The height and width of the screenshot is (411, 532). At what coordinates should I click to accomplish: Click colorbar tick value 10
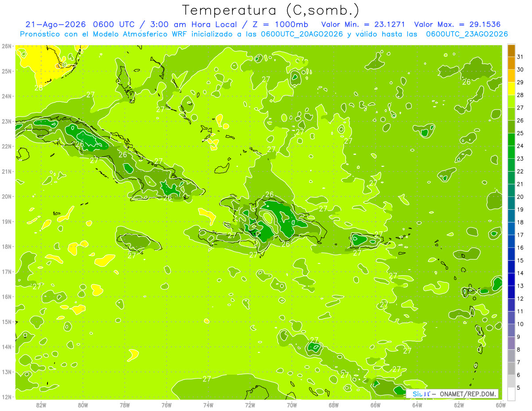pyautogui.click(x=520, y=324)
